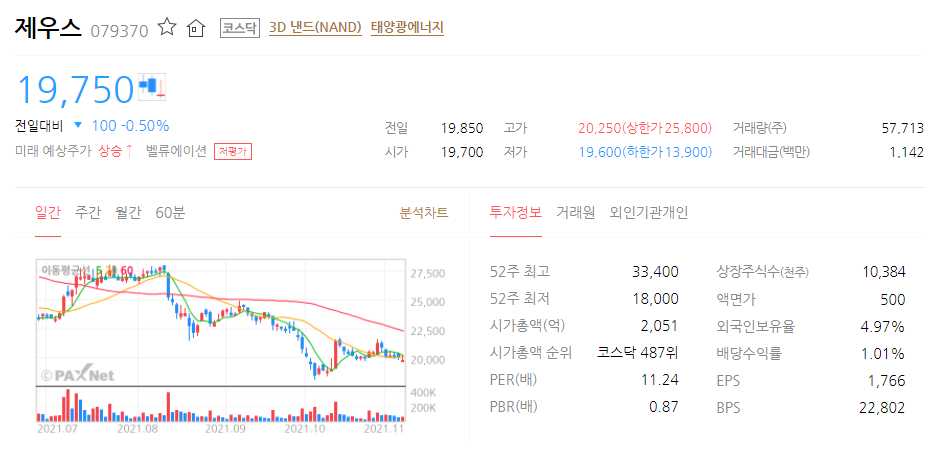Click the blue down triangle by 전일대비
This screenshot has width=934, height=453.
(78, 126)
